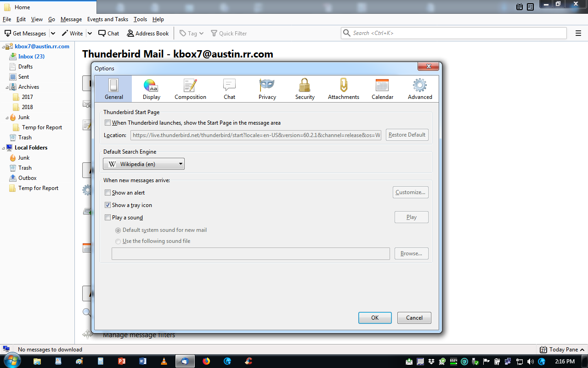The image size is (588, 368).
Task: Open the Tag dropdown
Action: click(192, 33)
